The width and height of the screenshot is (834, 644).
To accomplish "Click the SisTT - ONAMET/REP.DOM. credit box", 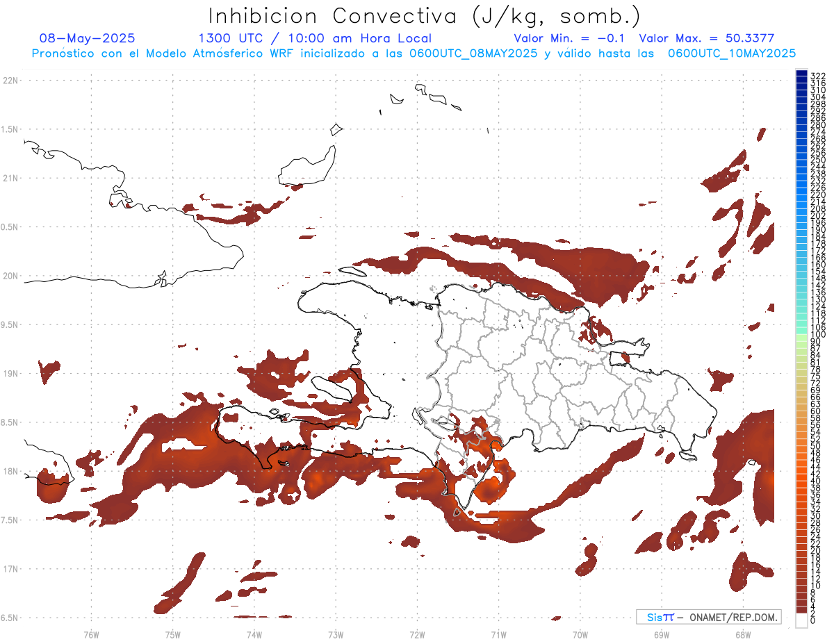I will click(709, 617).
